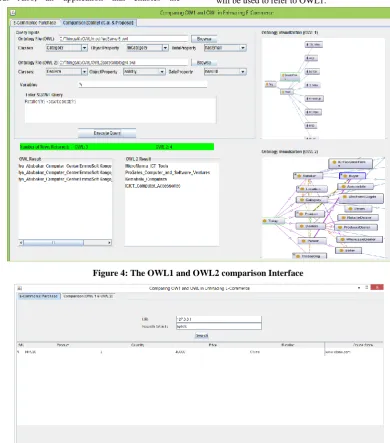Select OWL 2 Result entry ending 'Software_Ventures'

tap(167, 173)
